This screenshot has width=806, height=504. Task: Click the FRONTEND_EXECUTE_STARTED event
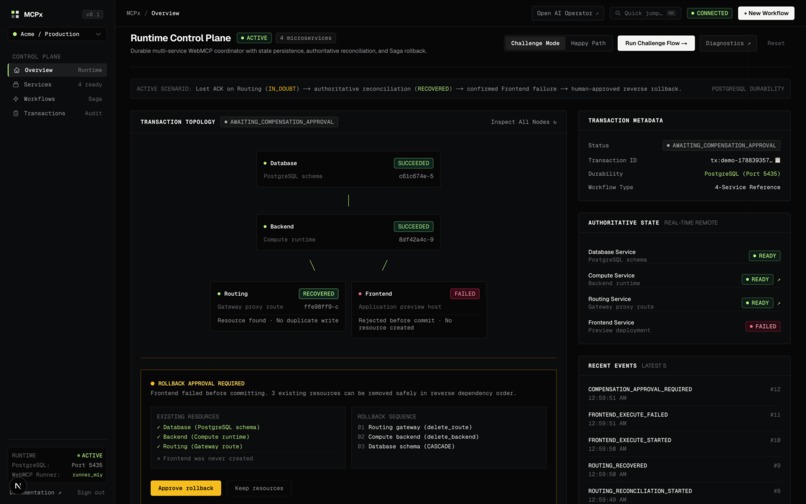click(684, 444)
